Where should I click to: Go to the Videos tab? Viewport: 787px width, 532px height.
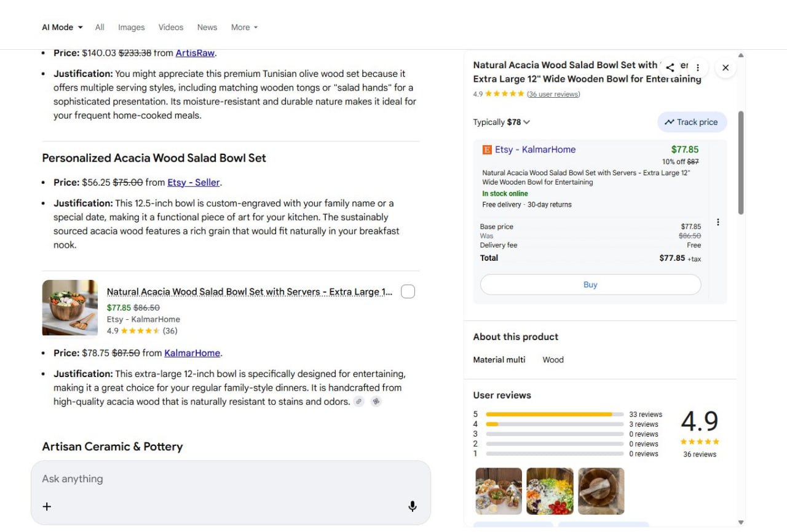(x=170, y=27)
